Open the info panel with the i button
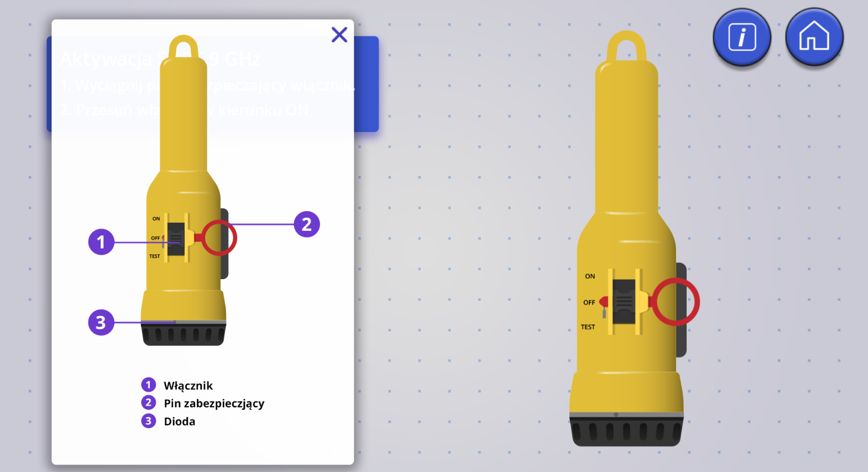The width and height of the screenshot is (868, 472). (741, 37)
